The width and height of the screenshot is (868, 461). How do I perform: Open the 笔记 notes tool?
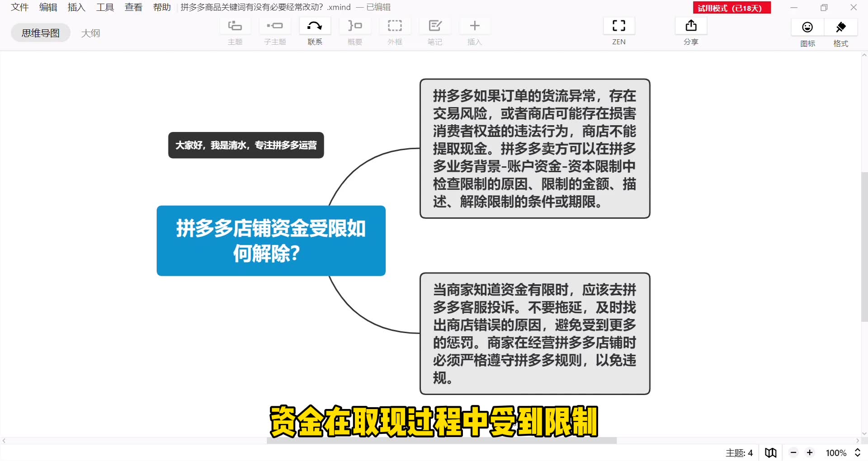435,26
